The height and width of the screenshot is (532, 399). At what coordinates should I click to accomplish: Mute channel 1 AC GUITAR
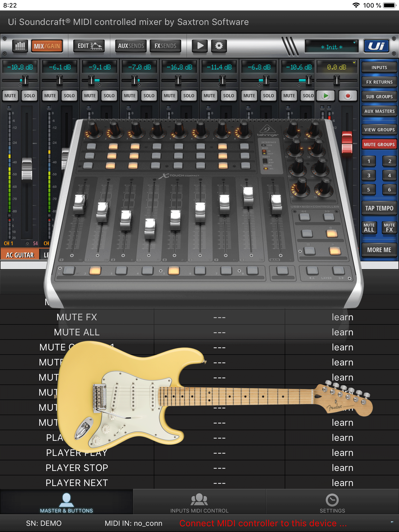pos(10,96)
